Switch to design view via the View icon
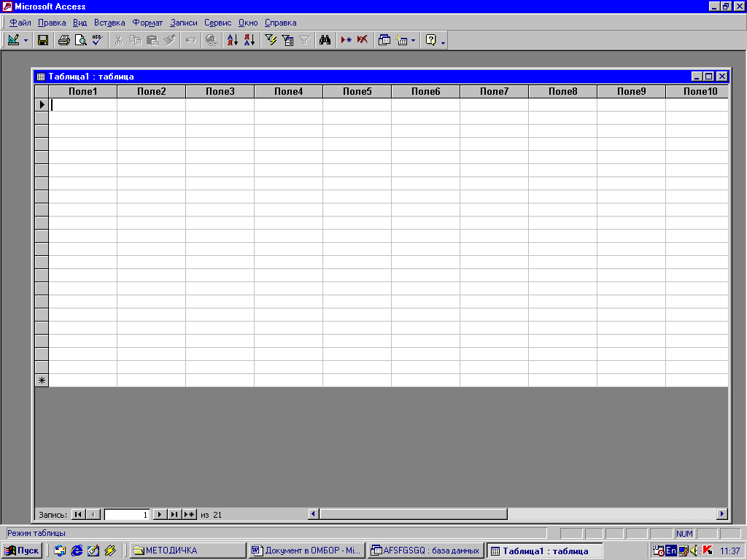Image resolution: width=747 pixels, height=560 pixels. click(14, 40)
